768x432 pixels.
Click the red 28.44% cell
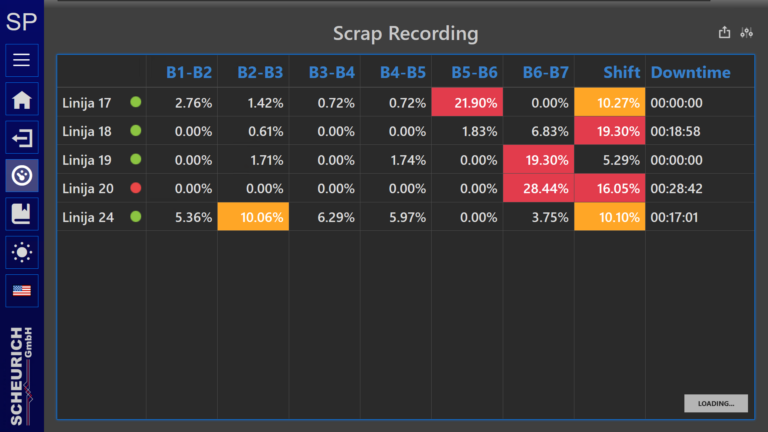pyautogui.click(x=538, y=188)
